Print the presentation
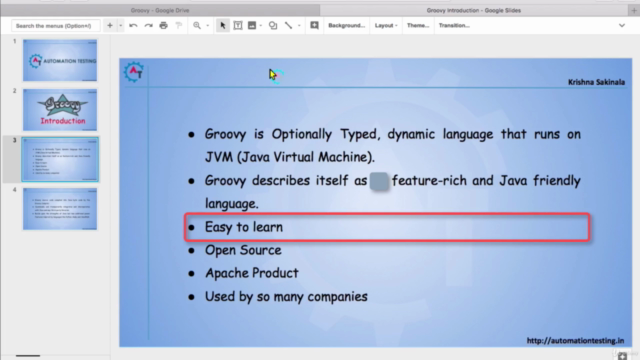The width and height of the screenshot is (640, 360). pos(164,25)
